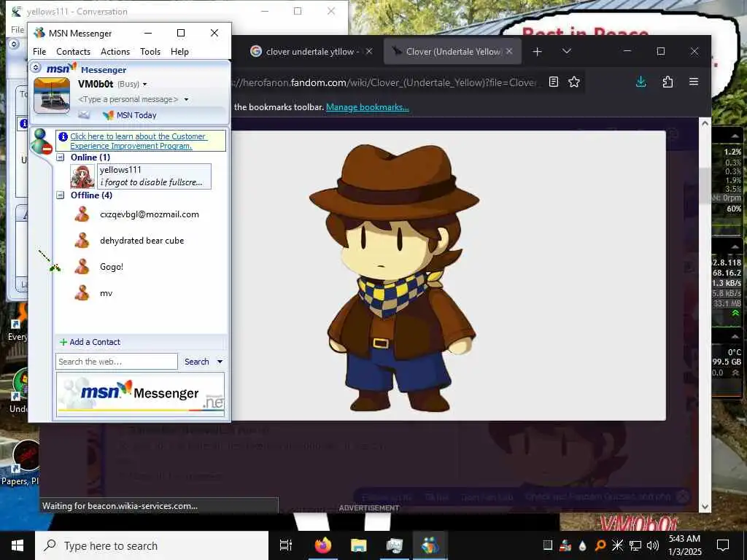This screenshot has height=560, width=747.
Task: Click the Firefox vertical scrollbar down arrow
Action: (705, 507)
